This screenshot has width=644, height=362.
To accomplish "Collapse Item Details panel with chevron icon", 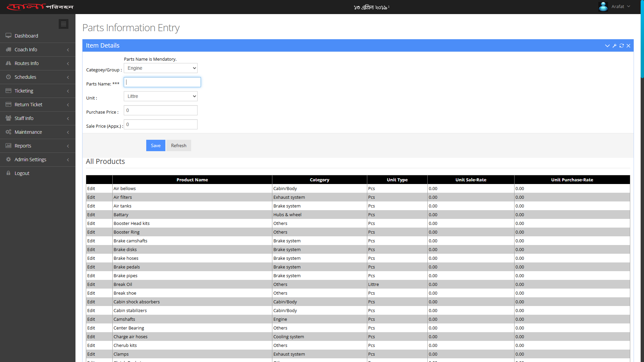I will [607, 46].
